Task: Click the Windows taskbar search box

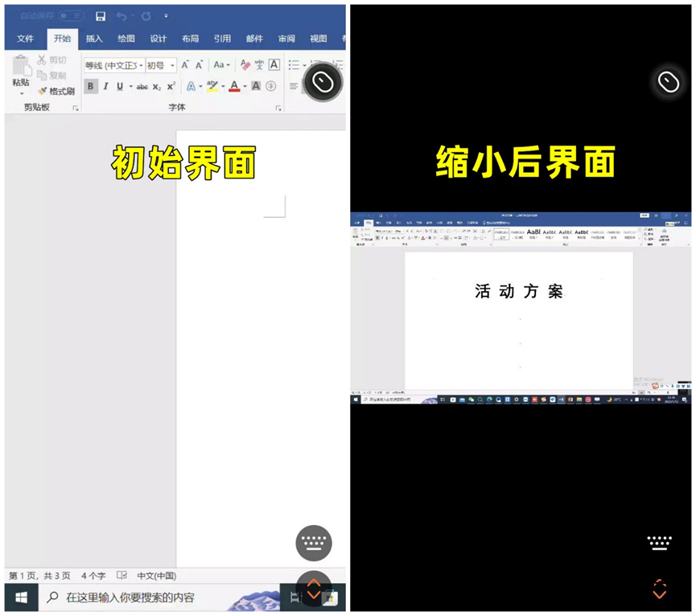Action: pos(129,598)
